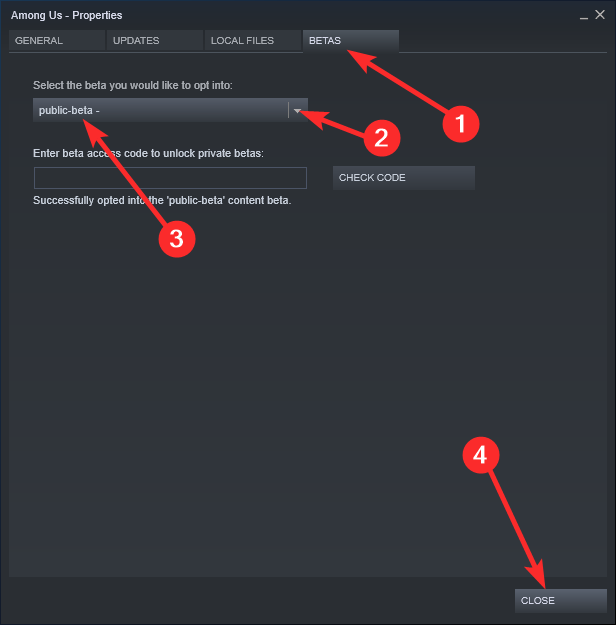Click 'Select the beta you would like' label
The height and width of the screenshot is (625, 616).
coord(133,86)
